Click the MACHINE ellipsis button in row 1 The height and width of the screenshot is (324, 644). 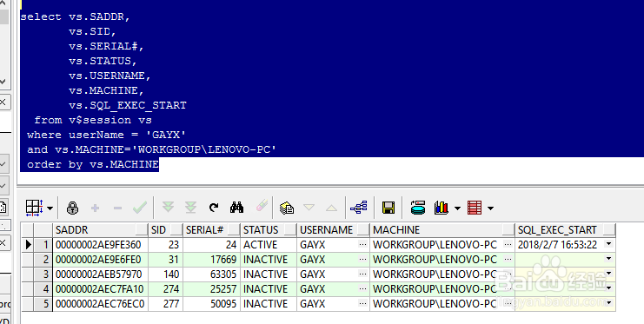(508, 245)
